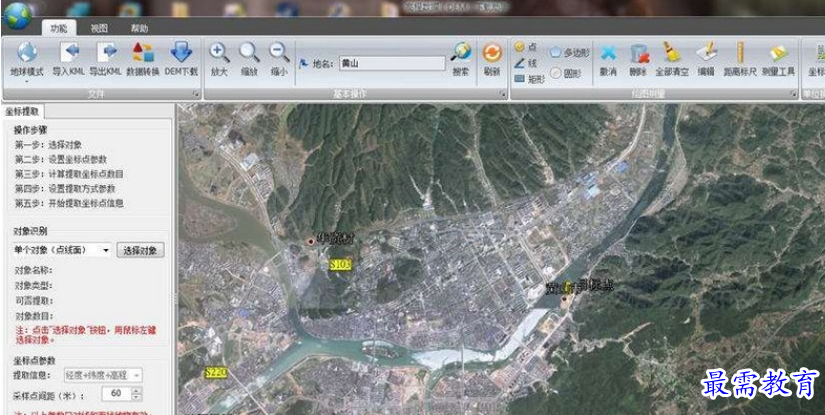Click the 放大 zoom in magnifier

coord(219,53)
